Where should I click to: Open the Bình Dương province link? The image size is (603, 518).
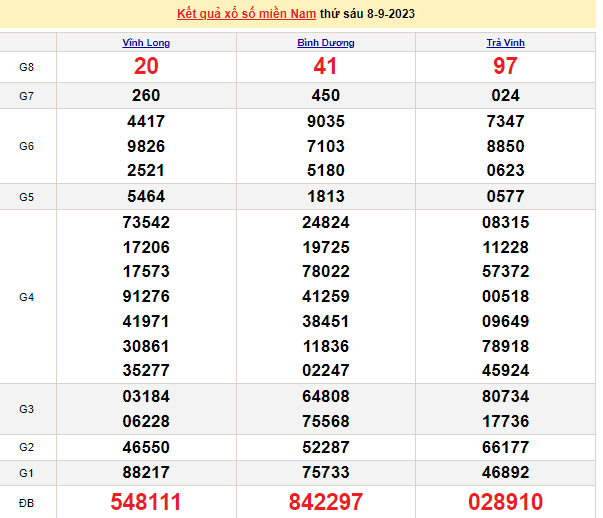326,43
